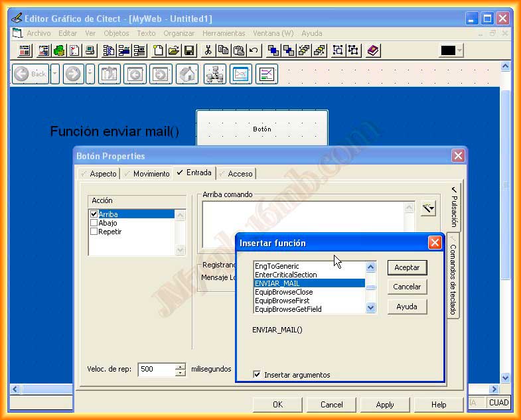Click the wand icon beside Arriba comando
Viewport: 521px width, 420px height.
428,208
